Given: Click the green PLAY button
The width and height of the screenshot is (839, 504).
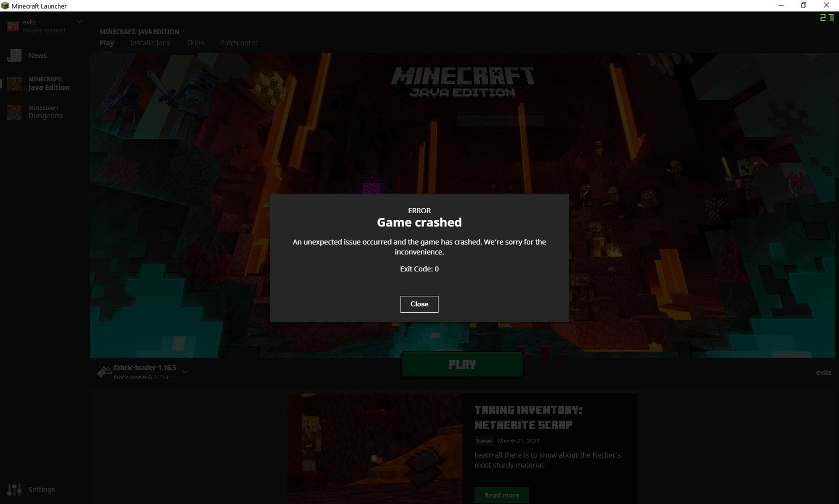Looking at the screenshot, I should [x=462, y=365].
